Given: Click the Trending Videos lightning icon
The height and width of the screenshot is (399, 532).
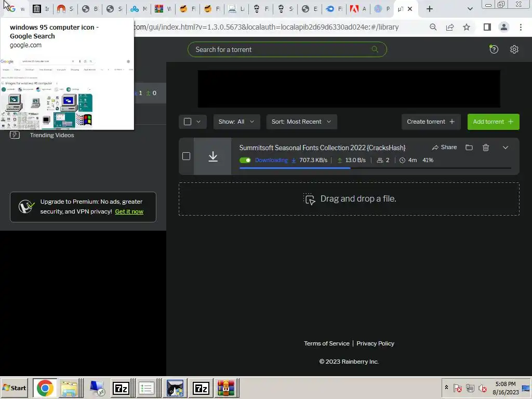Looking at the screenshot, I should coord(15,135).
